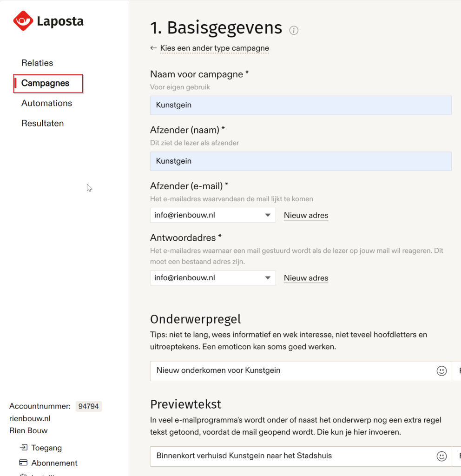
Task: Click the info icon beside Basisgegevens heading
Action: pos(294,30)
